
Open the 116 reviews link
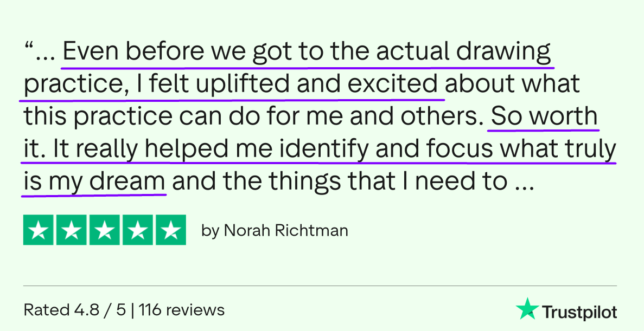point(182,310)
